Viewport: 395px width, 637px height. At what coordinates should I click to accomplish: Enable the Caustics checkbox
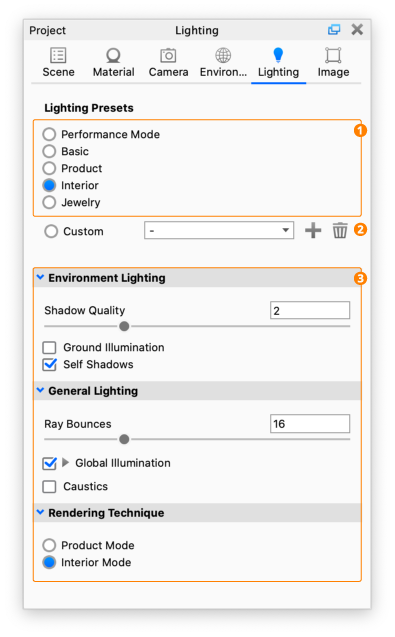point(50,486)
